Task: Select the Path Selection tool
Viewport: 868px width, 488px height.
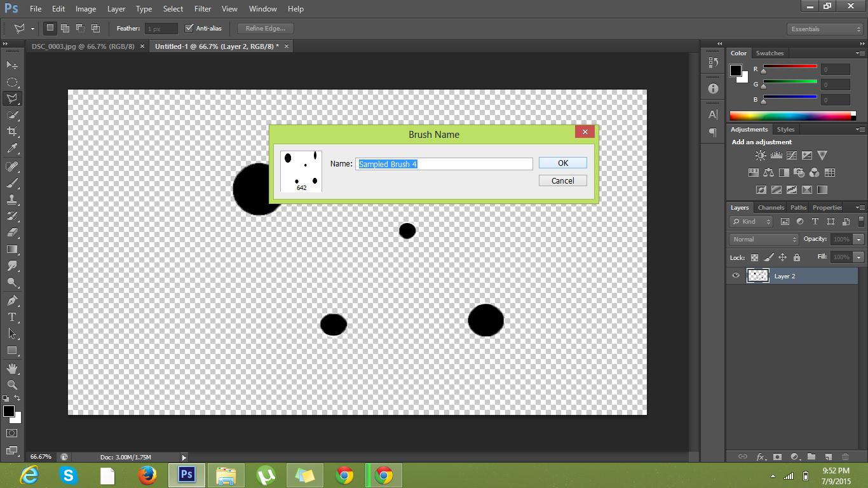Action: pyautogui.click(x=12, y=334)
